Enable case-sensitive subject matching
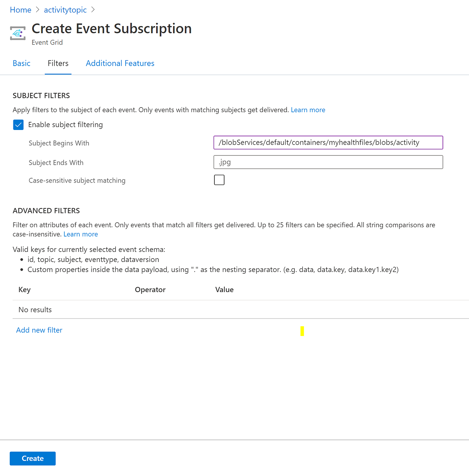 [219, 180]
